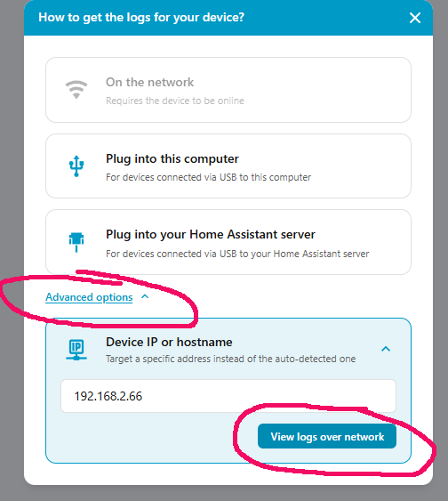Click the USB icon beside Plug into this computer

(x=76, y=166)
